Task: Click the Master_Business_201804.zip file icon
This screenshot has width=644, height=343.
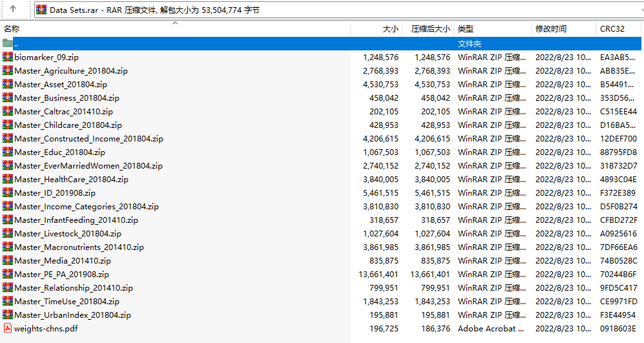Action: [7, 98]
